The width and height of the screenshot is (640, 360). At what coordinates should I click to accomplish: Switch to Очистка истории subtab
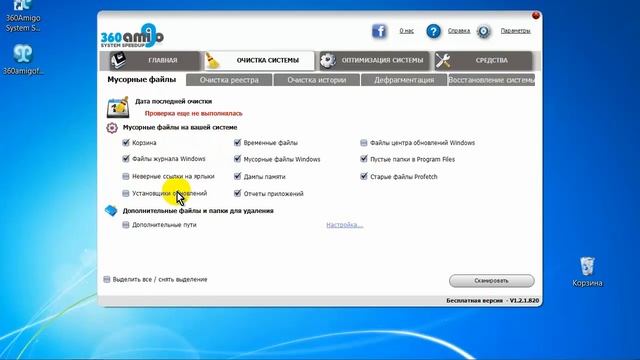[x=317, y=80]
